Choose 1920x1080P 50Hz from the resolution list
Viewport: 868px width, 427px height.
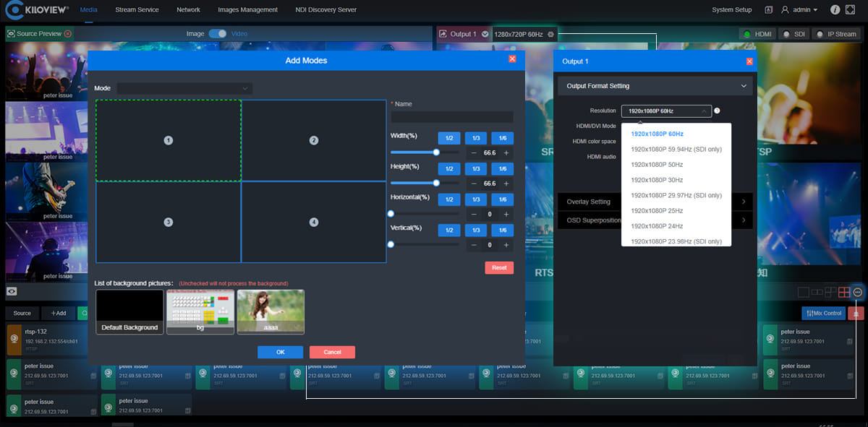point(657,165)
